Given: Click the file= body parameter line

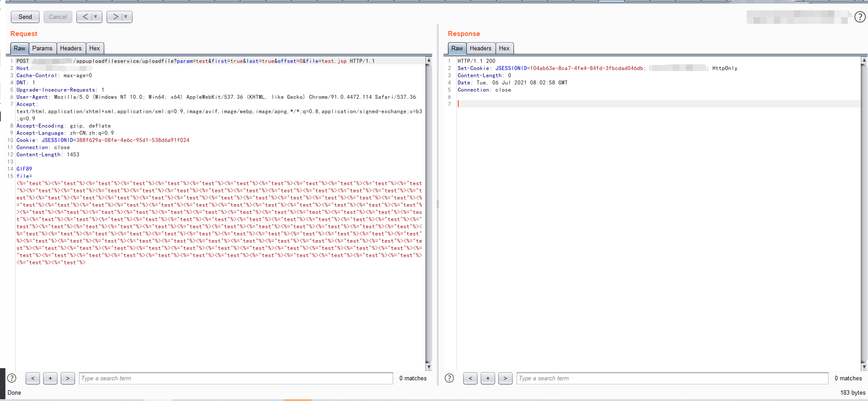Looking at the screenshot, I should point(24,176).
